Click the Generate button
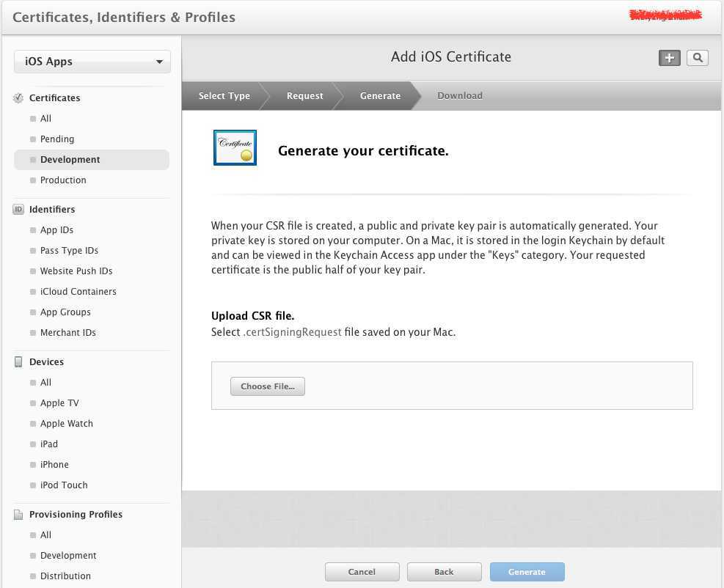Viewport: 724px width, 588px height. coord(527,572)
